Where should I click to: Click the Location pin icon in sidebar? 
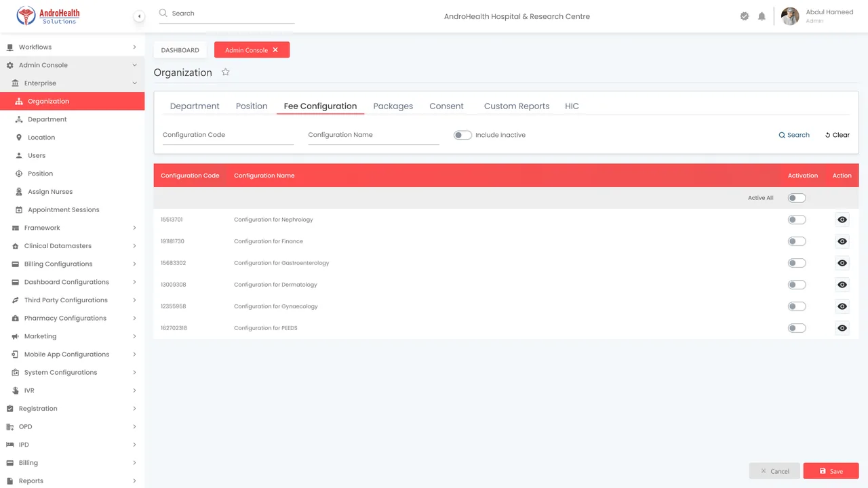pos(19,138)
